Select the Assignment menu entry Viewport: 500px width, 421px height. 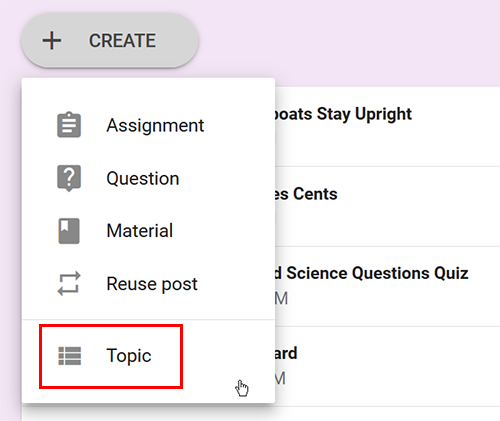tap(148, 125)
